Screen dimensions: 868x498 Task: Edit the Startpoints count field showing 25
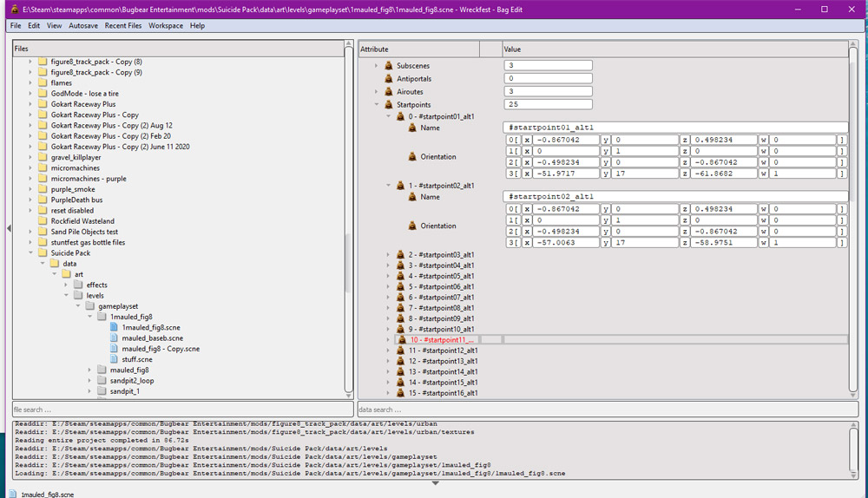coord(548,104)
